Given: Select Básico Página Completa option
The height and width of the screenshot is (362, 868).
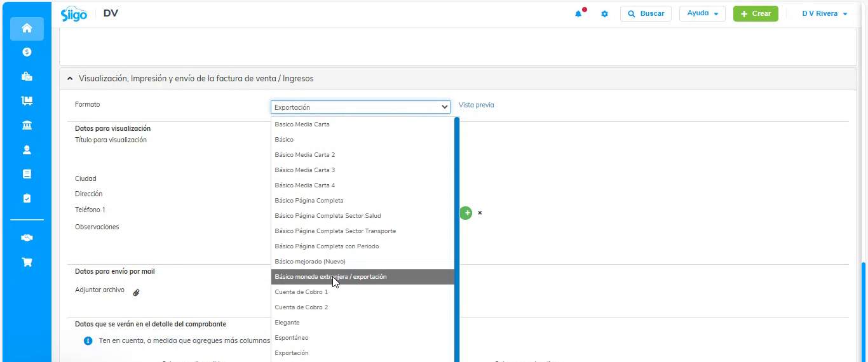Looking at the screenshot, I should [x=362, y=201].
